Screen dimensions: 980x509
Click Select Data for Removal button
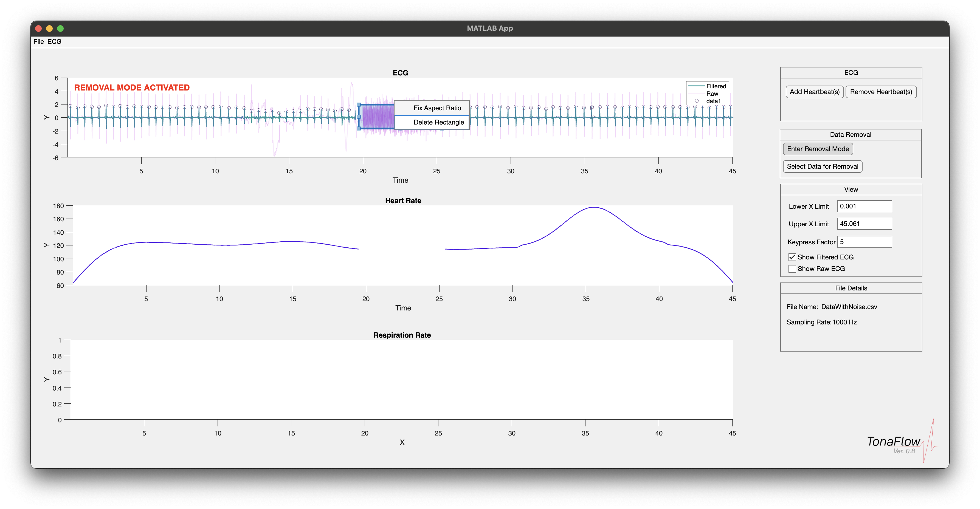[823, 166]
